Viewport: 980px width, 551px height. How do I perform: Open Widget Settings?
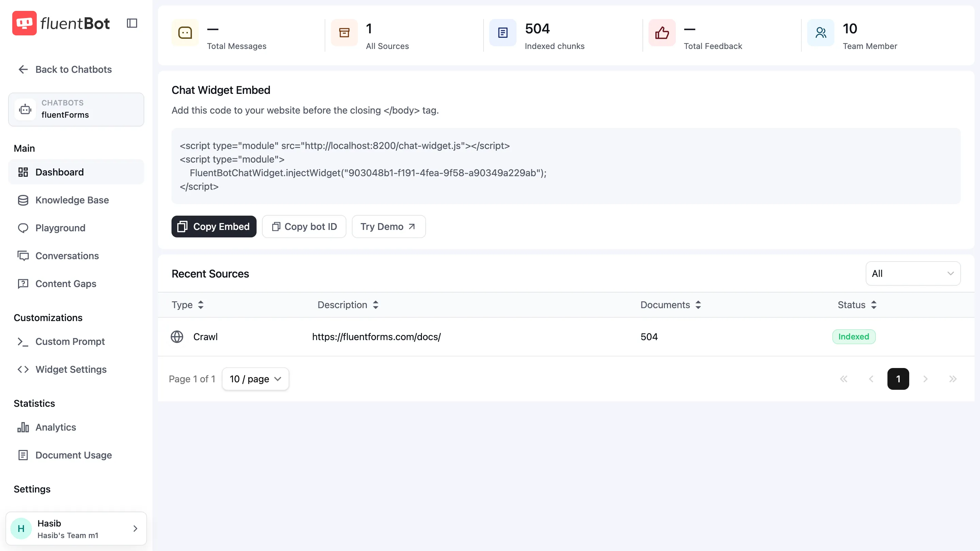tap(76, 369)
